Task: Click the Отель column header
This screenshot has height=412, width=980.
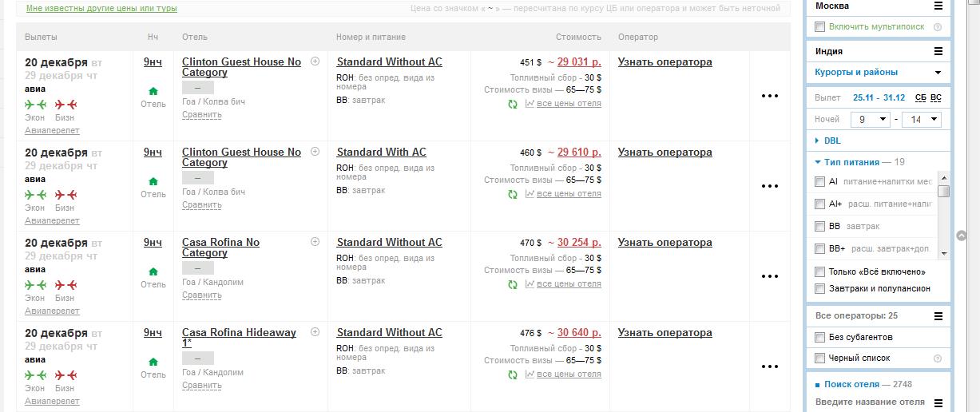Action: [x=194, y=38]
